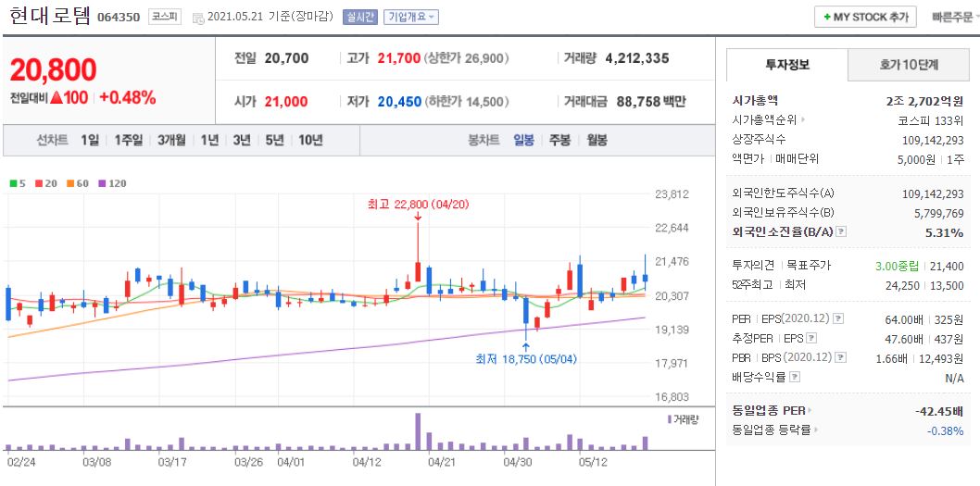Select the 10년 line chart period
Viewport: 980px width, 486px height.
(x=310, y=141)
